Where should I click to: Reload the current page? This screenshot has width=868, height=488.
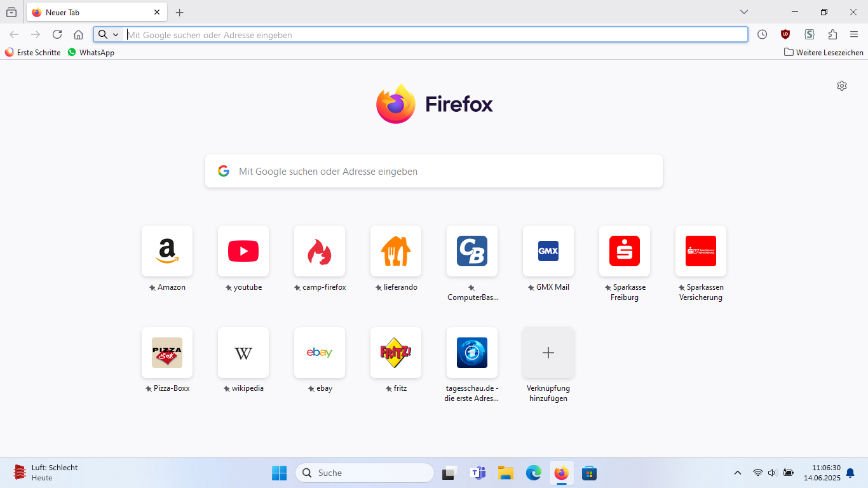tap(57, 34)
